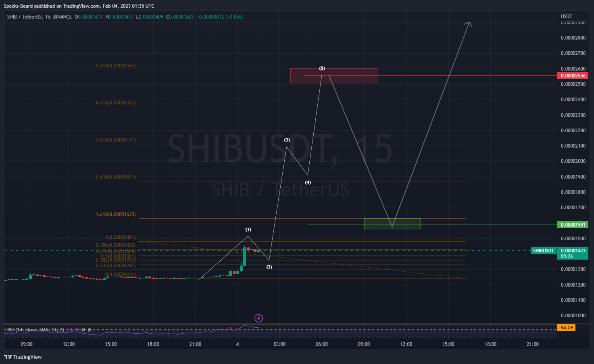Click the close value C0.00001423
The width and height of the screenshot is (594, 364).
pos(180,17)
